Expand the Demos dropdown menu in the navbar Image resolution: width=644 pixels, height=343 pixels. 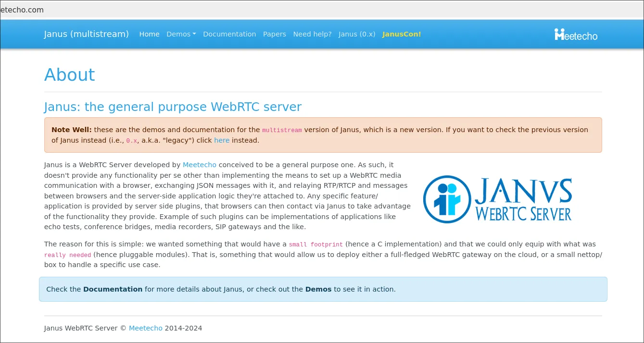181,34
